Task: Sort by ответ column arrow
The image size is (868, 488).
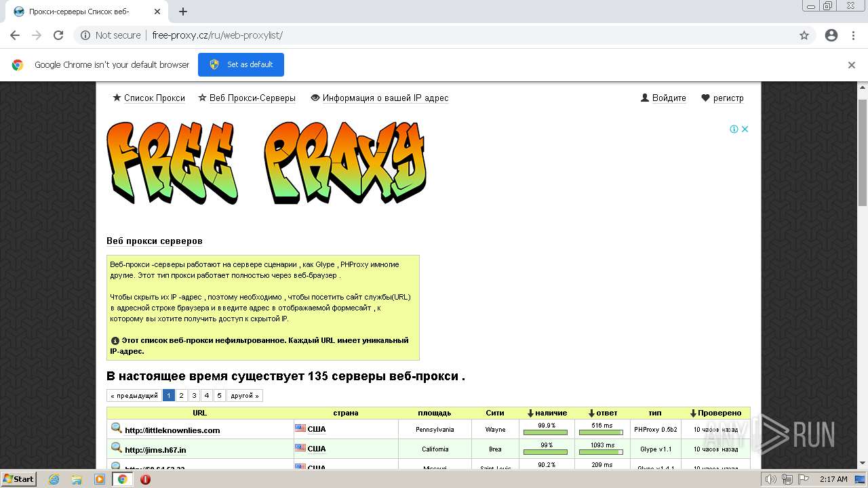Action: (x=591, y=413)
